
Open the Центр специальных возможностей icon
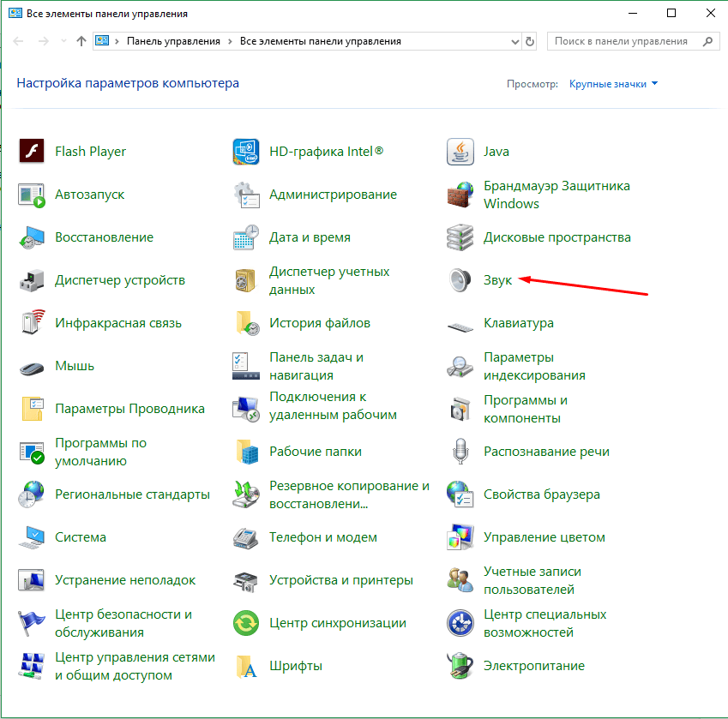[x=460, y=623]
